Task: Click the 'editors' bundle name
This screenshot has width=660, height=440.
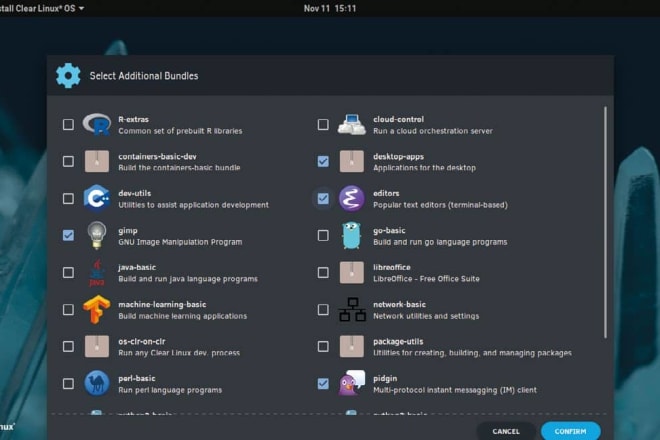Action: [x=386, y=193]
